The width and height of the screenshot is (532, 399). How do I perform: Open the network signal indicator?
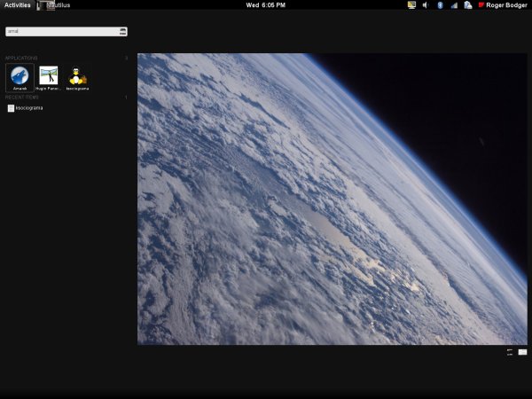tap(454, 5)
